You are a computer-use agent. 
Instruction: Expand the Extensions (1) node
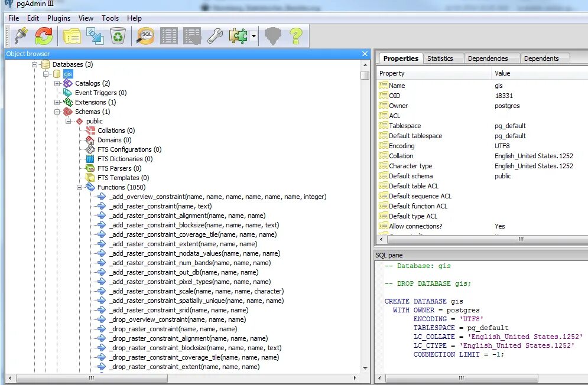(x=57, y=102)
